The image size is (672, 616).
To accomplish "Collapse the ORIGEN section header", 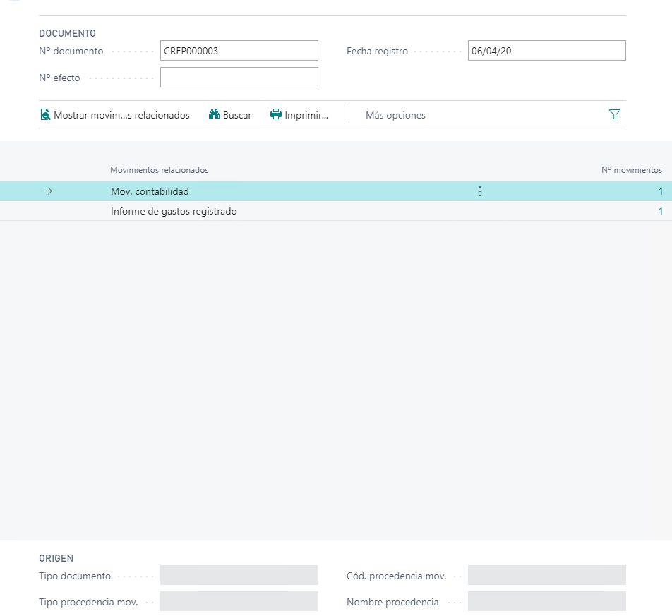I will click(54, 558).
